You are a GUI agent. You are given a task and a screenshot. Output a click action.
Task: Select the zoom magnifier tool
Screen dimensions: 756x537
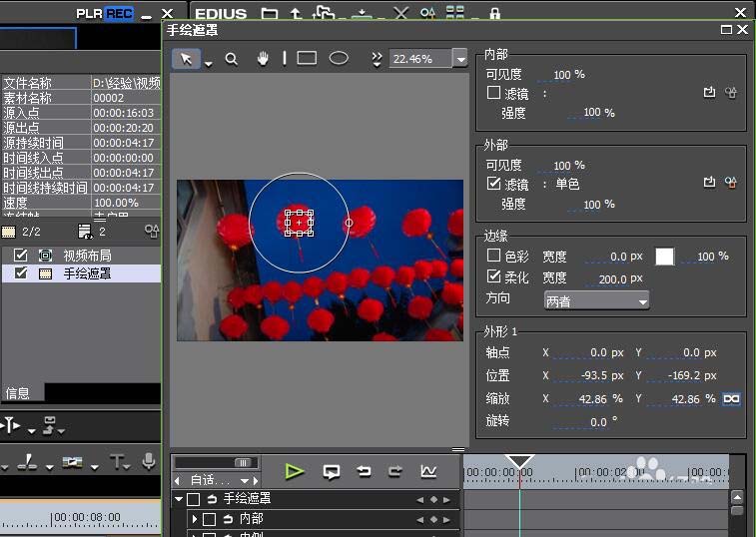pyautogui.click(x=232, y=59)
